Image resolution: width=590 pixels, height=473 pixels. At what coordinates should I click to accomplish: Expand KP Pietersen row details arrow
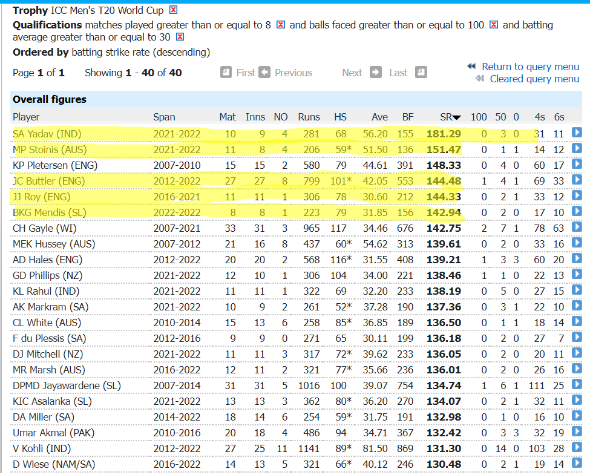tap(577, 164)
